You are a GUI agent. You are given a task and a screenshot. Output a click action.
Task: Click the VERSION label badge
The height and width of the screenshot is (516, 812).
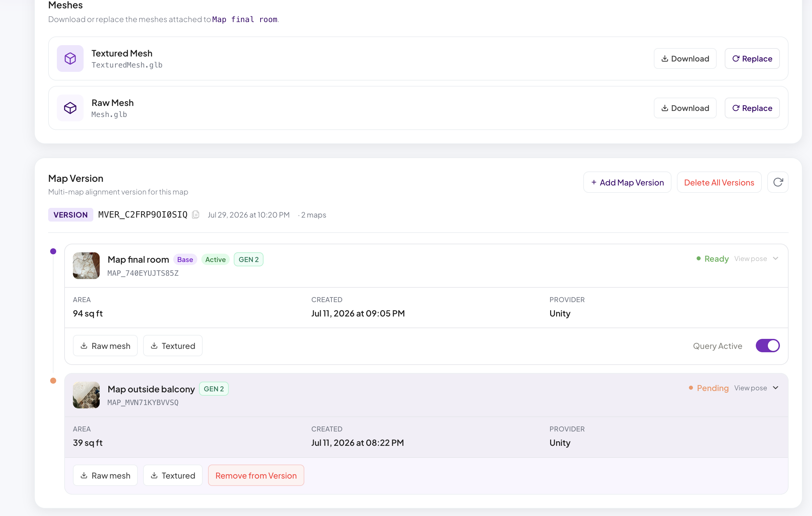(x=71, y=215)
